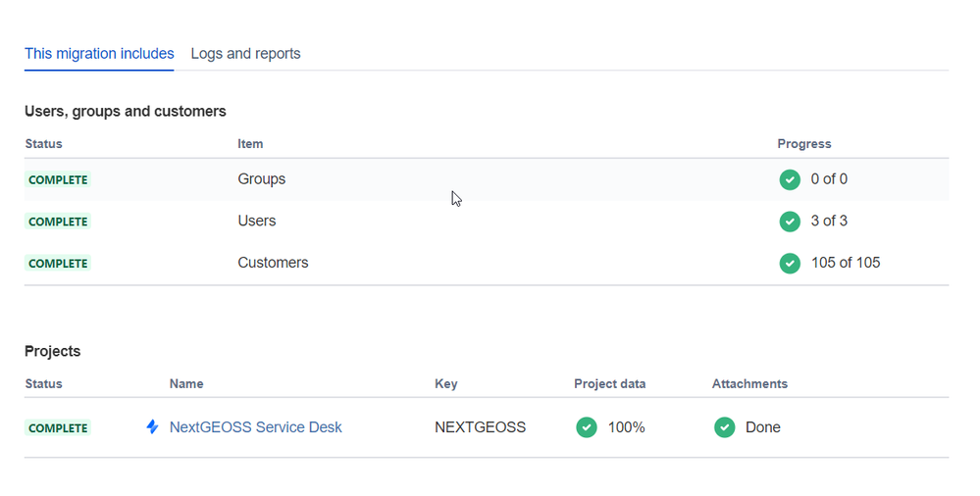Click the Groups item row label
The image size is (980, 496).
[262, 179]
